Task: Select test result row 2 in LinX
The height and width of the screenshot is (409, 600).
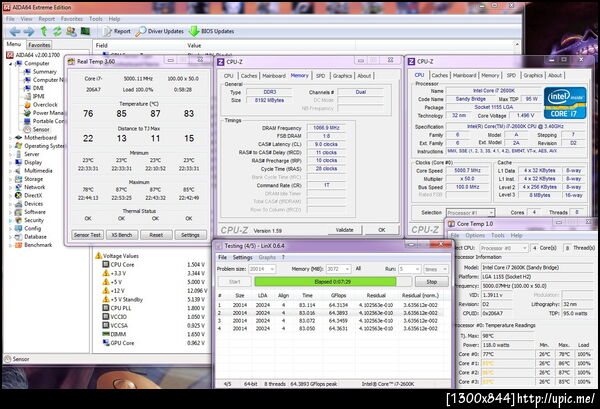Action: (331, 313)
